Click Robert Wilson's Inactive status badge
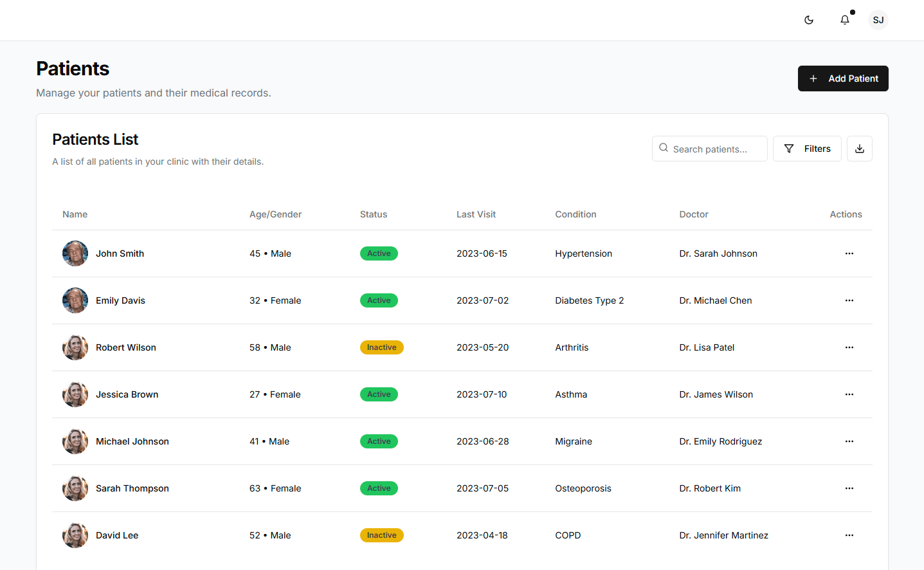The width and height of the screenshot is (924, 570). click(381, 347)
